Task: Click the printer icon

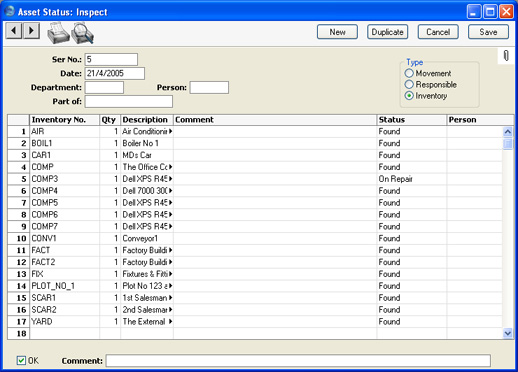Action: (58, 33)
